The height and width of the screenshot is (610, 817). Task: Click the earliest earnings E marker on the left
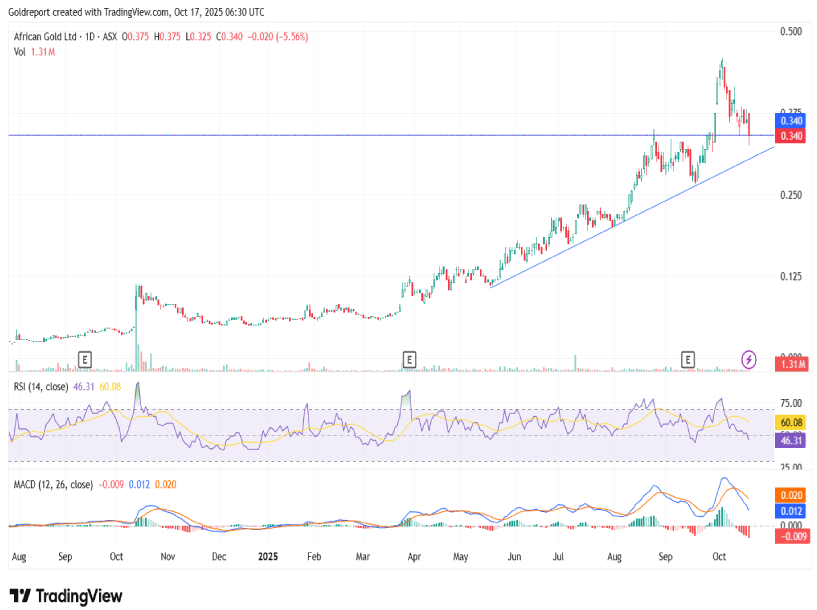pyautogui.click(x=85, y=358)
